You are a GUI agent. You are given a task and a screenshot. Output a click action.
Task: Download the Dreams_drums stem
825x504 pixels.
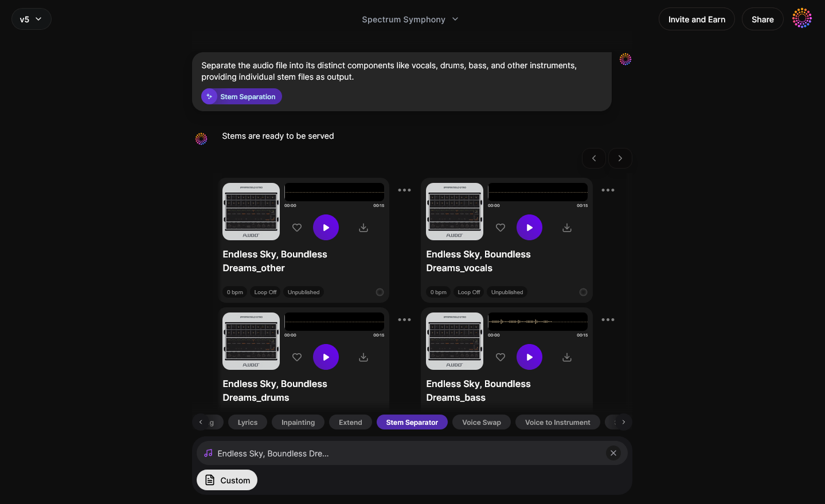363,357
